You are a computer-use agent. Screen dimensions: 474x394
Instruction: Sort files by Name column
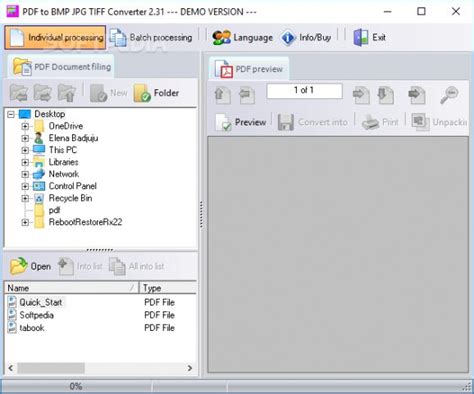click(72, 288)
